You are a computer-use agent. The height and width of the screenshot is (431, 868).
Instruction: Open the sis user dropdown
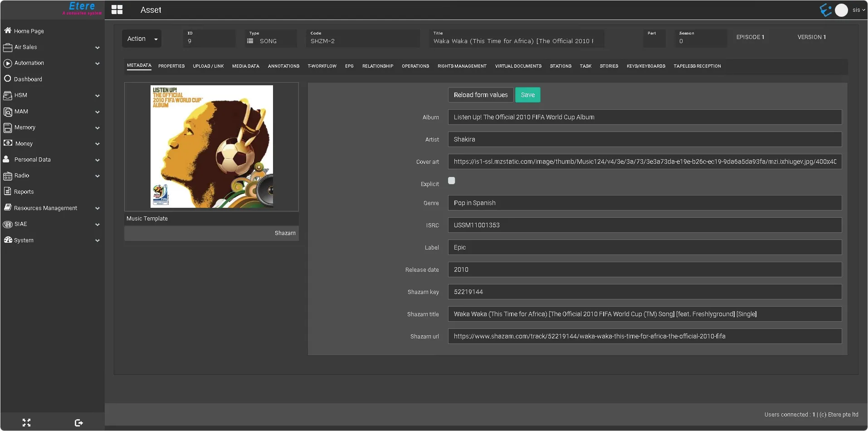[x=858, y=10]
